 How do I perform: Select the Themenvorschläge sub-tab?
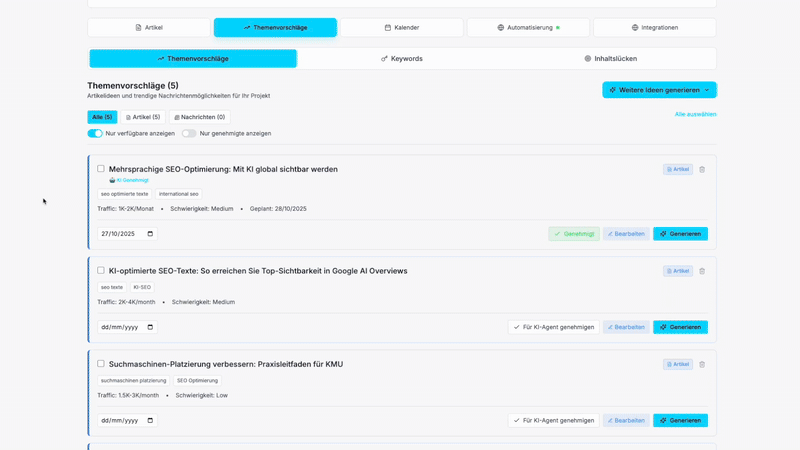193,59
